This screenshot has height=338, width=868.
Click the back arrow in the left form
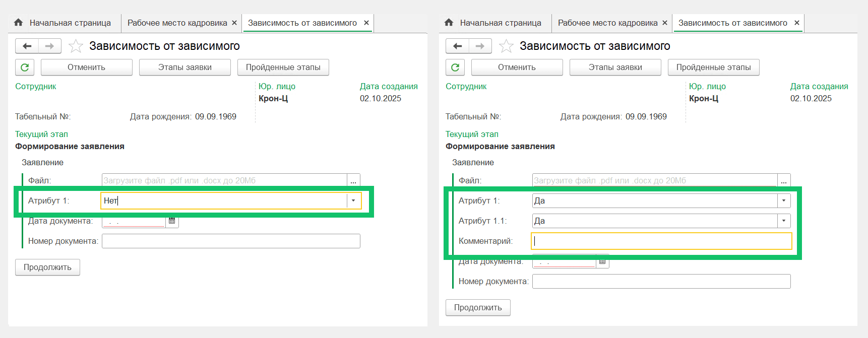(x=27, y=46)
